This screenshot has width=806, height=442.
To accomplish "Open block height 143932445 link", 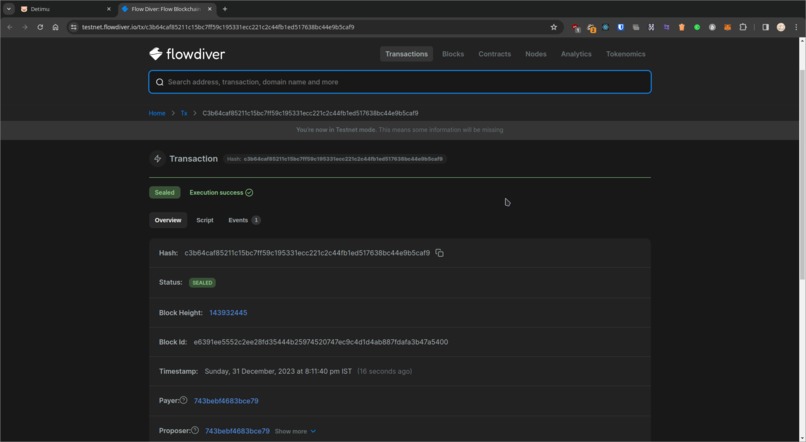I will [228, 312].
